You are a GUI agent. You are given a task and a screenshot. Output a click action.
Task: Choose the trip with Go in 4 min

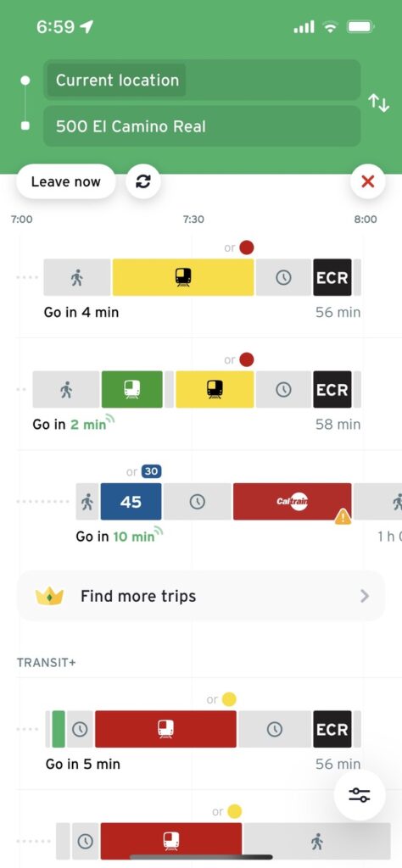(201, 288)
